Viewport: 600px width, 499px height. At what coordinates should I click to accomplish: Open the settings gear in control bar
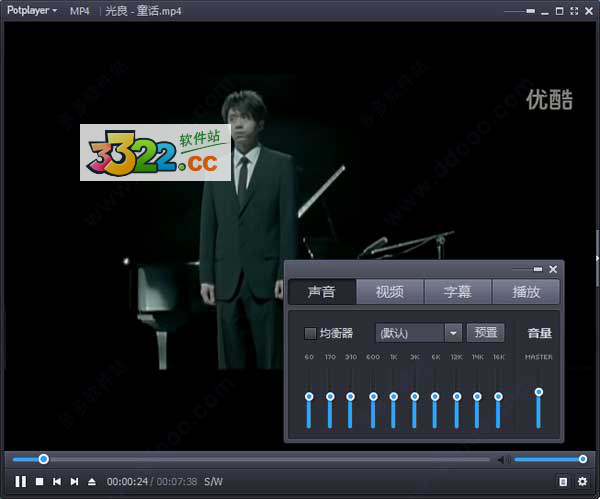[582, 481]
